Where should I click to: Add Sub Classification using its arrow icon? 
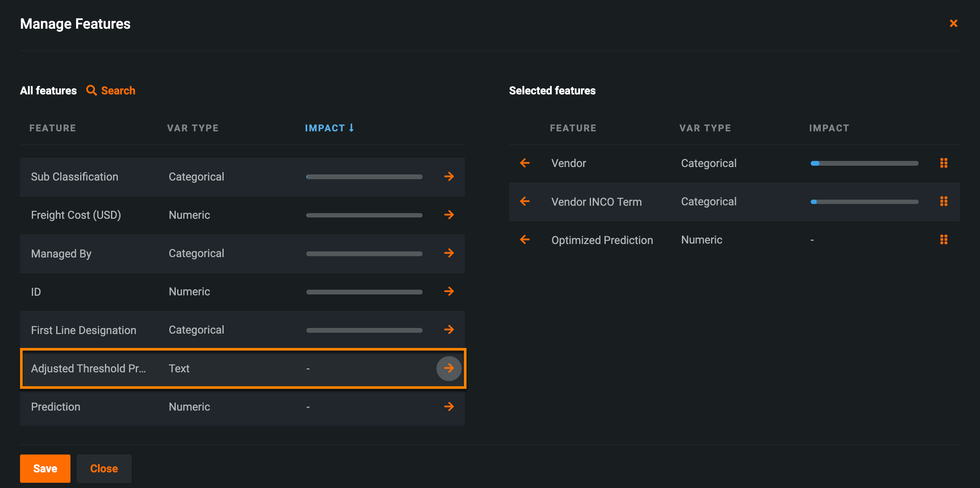449,177
